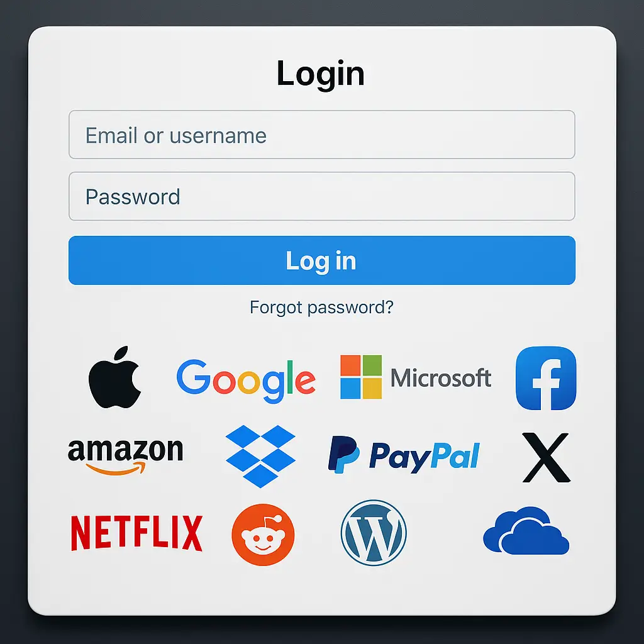Image resolution: width=644 pixels, height=644 pixels.
Task: Select the OneDrive cloud icon
Action: (x=526, y=531)
